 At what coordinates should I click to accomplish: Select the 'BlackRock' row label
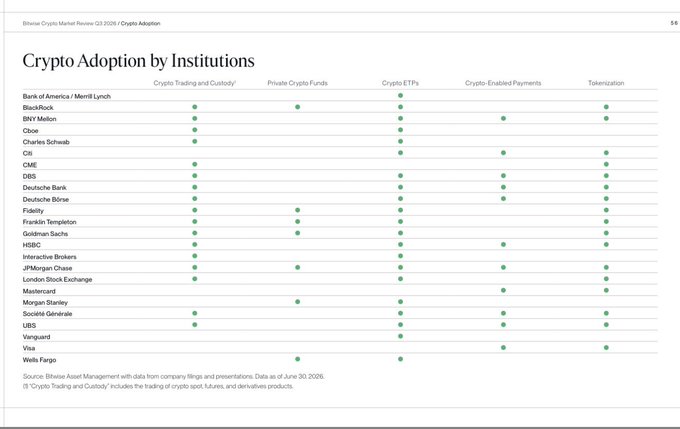(x=38, y=108)
